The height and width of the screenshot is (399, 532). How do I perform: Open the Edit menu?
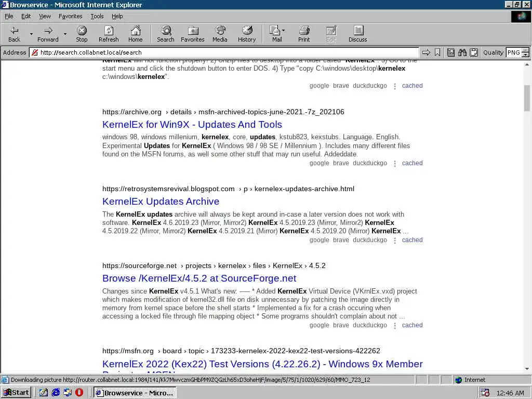coord(26,16)
